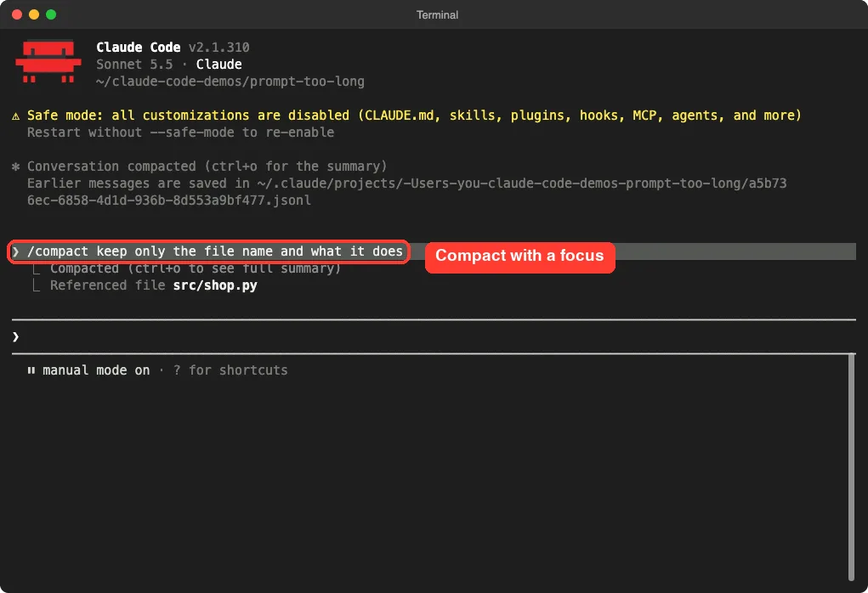Click the '? for shortcuts' hint
Image resolution: width=868 pixels, height=593 pixels.
(230, 370)
